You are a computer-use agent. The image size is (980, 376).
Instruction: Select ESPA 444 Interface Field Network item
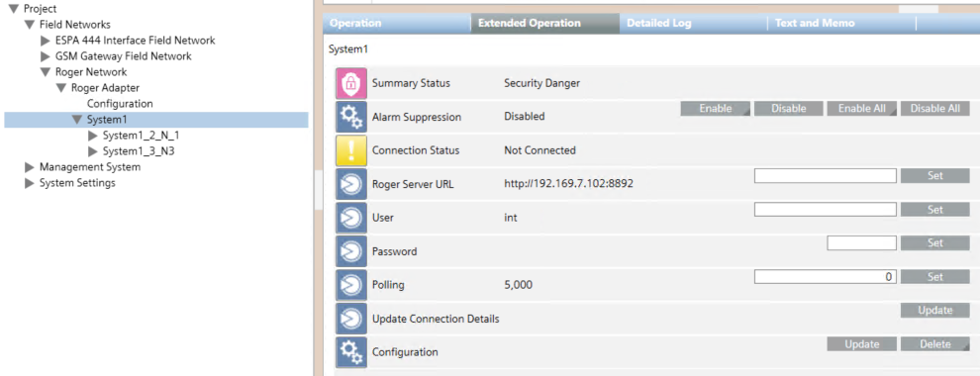tap(135, 41)
